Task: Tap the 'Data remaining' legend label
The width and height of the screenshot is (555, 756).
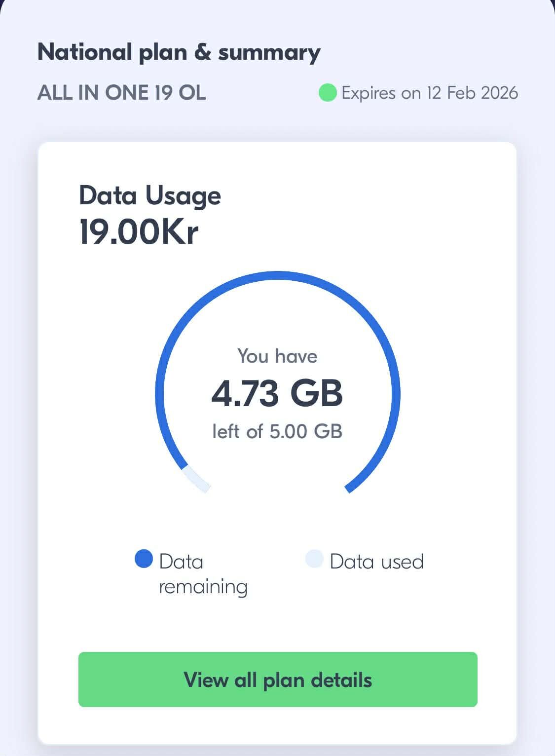Action: 203,574
